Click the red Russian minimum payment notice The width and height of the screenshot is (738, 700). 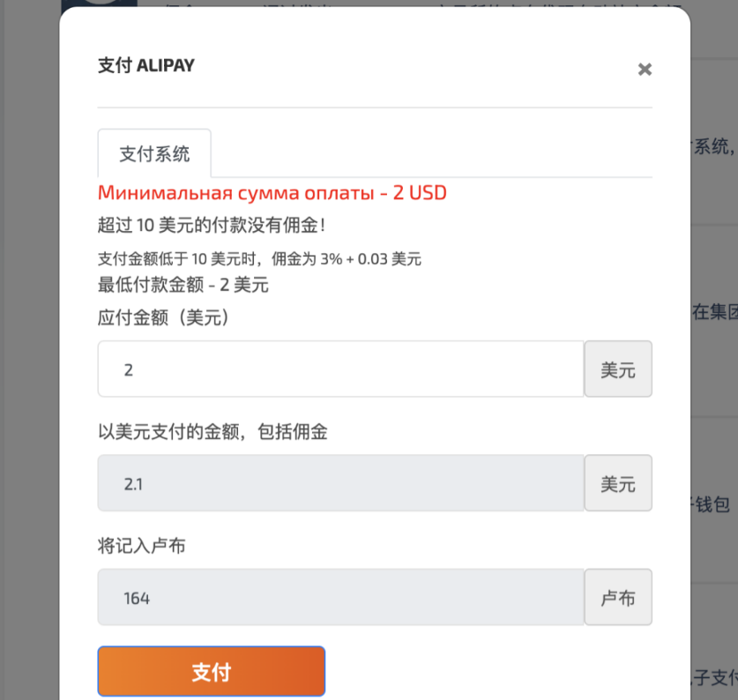tap(272, 193)
